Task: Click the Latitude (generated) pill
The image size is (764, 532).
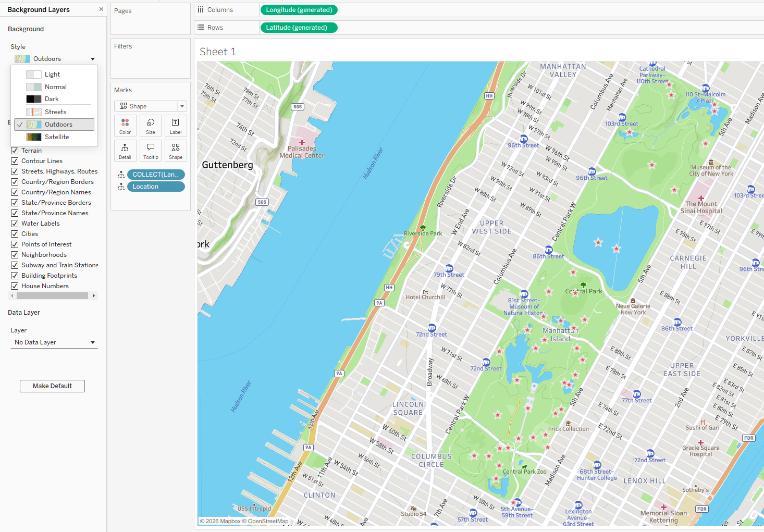Action: click(x=299, y=28)
